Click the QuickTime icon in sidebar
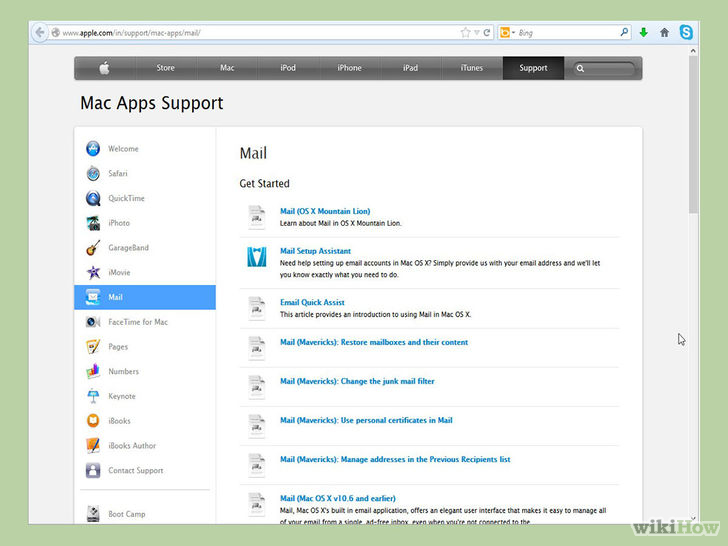Viewport: 728px width, 546px height. pyautogui.click(x=93, y=198)
